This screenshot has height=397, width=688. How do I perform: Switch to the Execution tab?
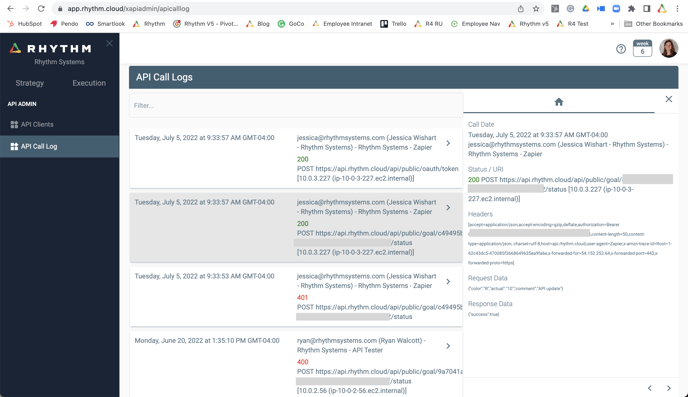pyautogui.click(x=89, y=83)
